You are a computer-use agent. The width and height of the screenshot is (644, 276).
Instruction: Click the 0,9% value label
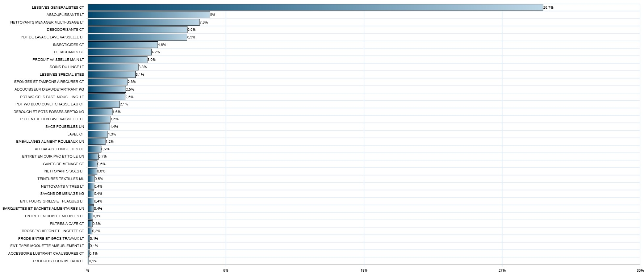pyautogui.click(x=105, y=149)
